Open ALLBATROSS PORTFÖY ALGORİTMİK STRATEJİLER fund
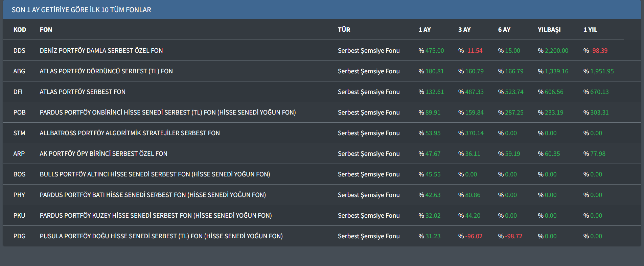The width and height of the screenshot is (644, 266). point(130,133)
